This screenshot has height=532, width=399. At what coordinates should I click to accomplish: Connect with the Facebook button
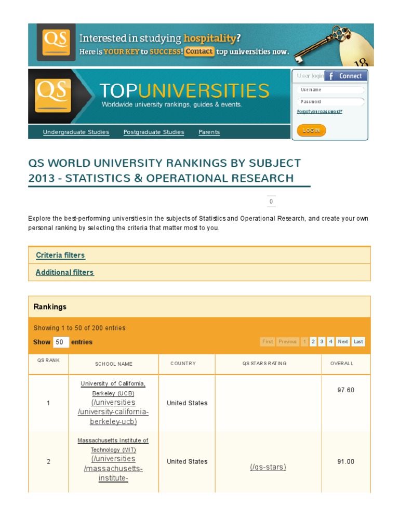pyautogui.click(x=345, y=76)
